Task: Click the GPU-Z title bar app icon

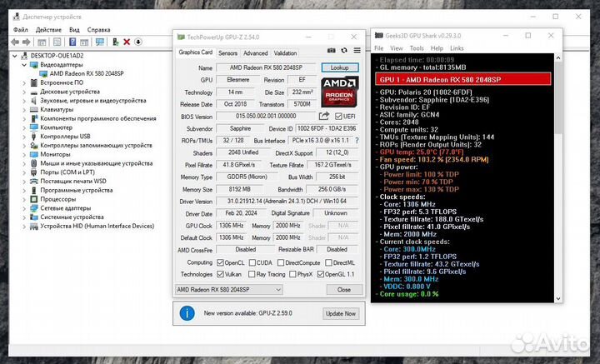Action: [181, 37]
